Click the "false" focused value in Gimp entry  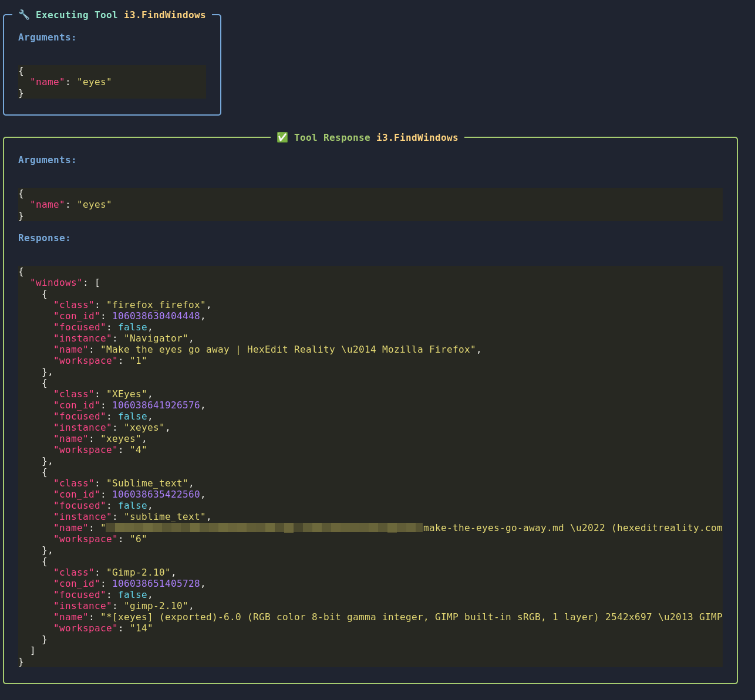[132, 594]
